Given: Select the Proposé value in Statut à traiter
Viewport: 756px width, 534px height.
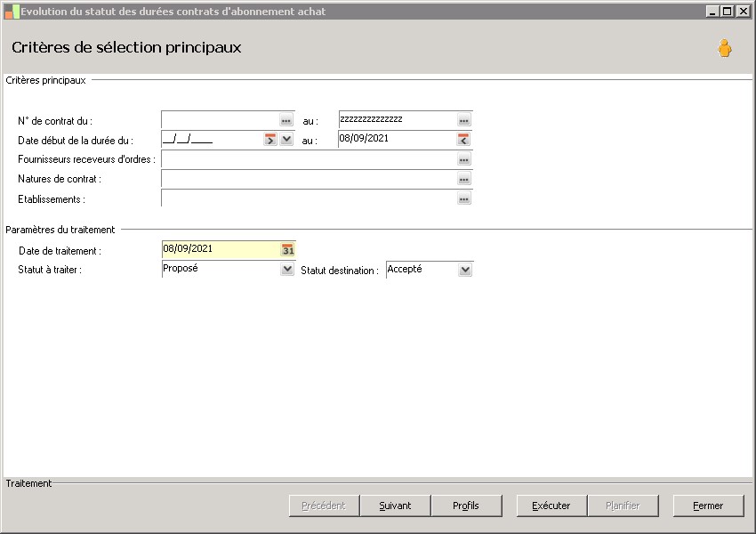Looking at the screenshot, I should coord(181,268).
